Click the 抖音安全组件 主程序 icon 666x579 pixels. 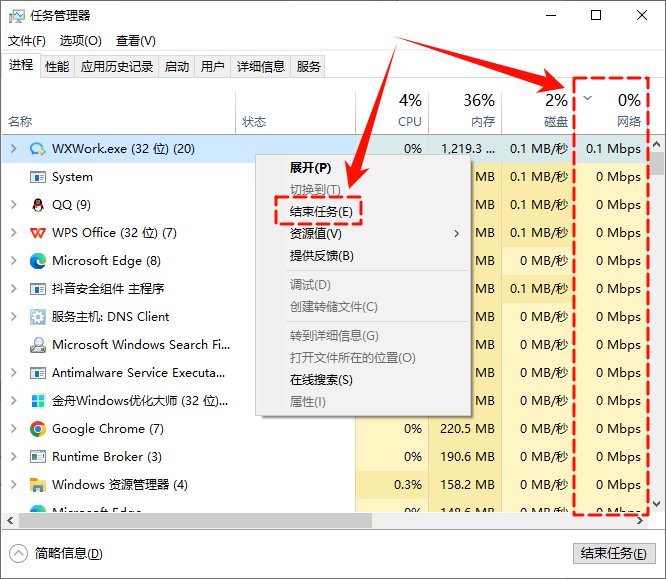[37, 289]
